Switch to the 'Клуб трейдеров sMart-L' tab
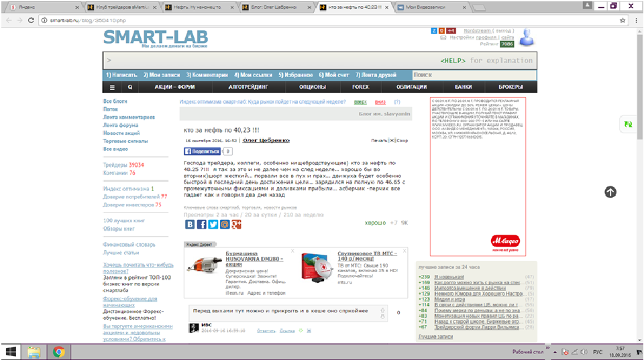 click(122, 7)
